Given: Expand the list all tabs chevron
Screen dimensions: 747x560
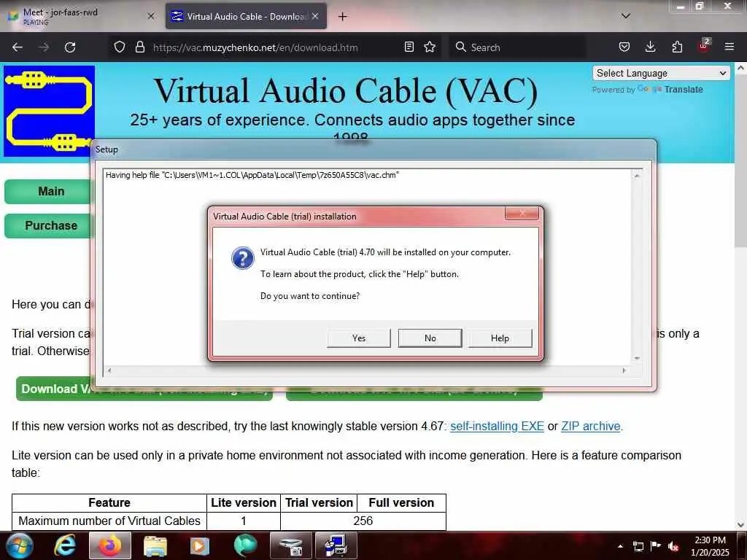Looking at the screenshot, I should (626, 16).
